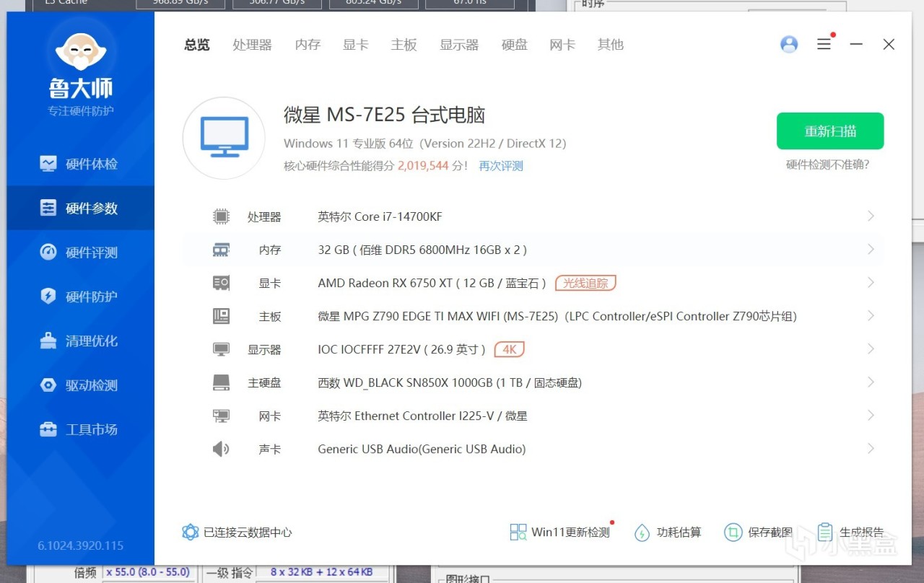Click the 鲁大师 logo in the sidebar
The width and height of the screenshot is (924, 583).
point(81,66)
